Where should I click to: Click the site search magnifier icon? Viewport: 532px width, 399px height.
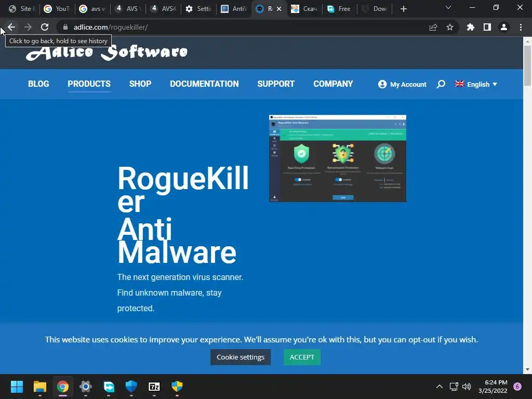point(441,84)
